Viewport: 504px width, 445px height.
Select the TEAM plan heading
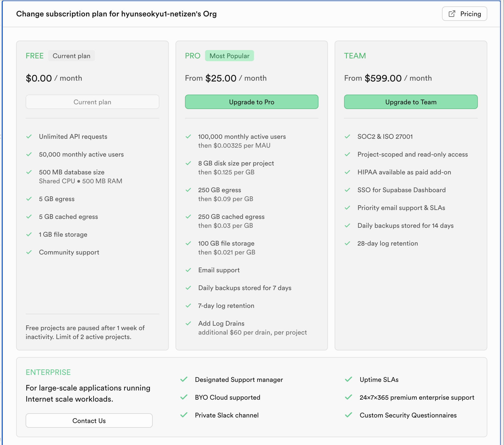tap(355, 56)
